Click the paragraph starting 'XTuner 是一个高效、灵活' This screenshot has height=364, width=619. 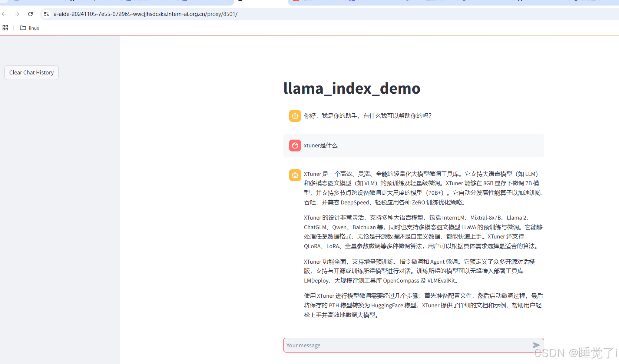pos(423,188)
